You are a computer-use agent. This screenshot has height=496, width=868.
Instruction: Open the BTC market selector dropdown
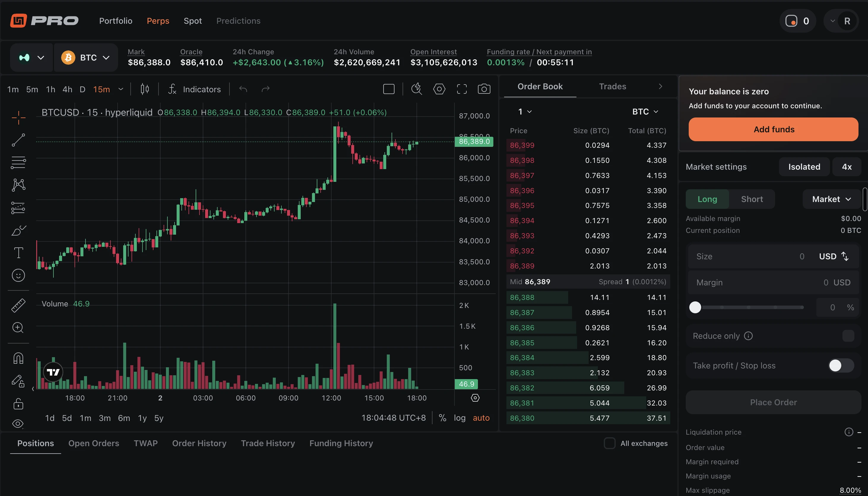[x=86, y=58]
